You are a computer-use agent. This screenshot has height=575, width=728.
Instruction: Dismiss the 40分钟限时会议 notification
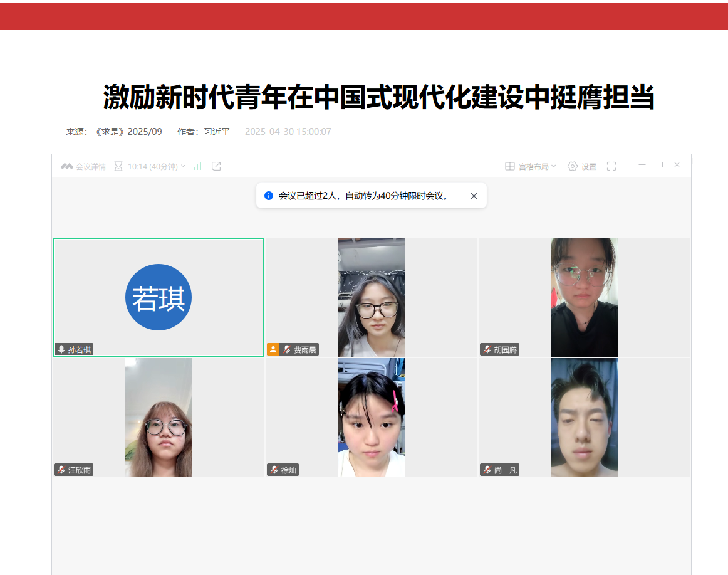pos(474,196)
